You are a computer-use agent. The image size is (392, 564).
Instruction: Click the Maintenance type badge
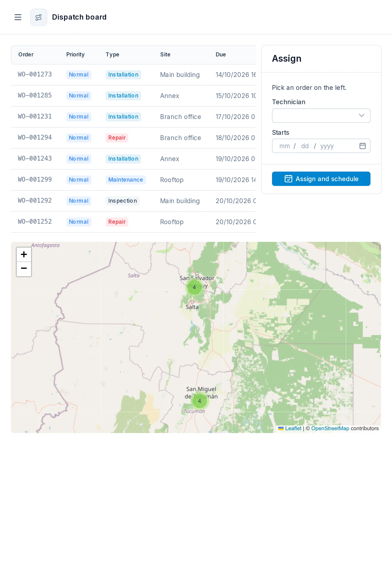coord(125,180)
